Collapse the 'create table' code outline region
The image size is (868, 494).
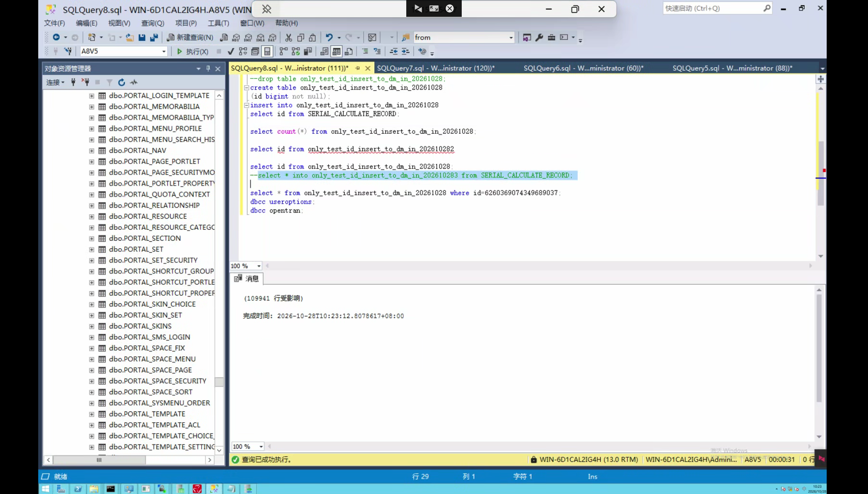click(x=247, y=88)
